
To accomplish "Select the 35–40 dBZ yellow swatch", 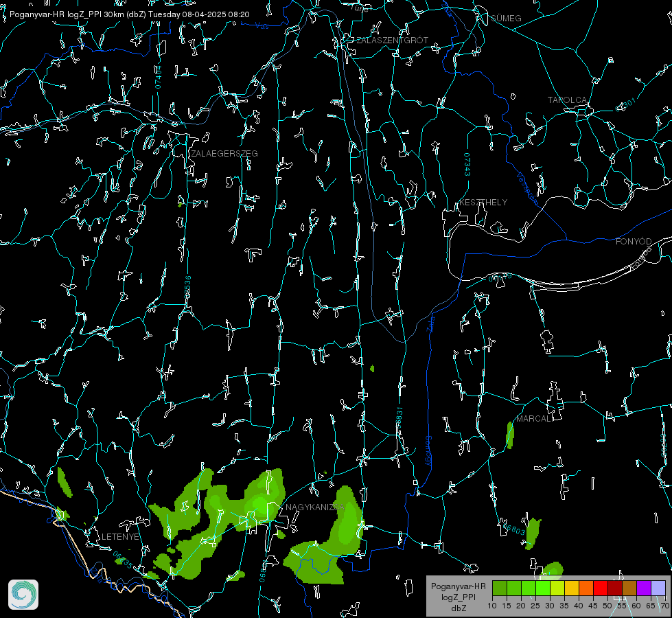I will coord(572,588).
